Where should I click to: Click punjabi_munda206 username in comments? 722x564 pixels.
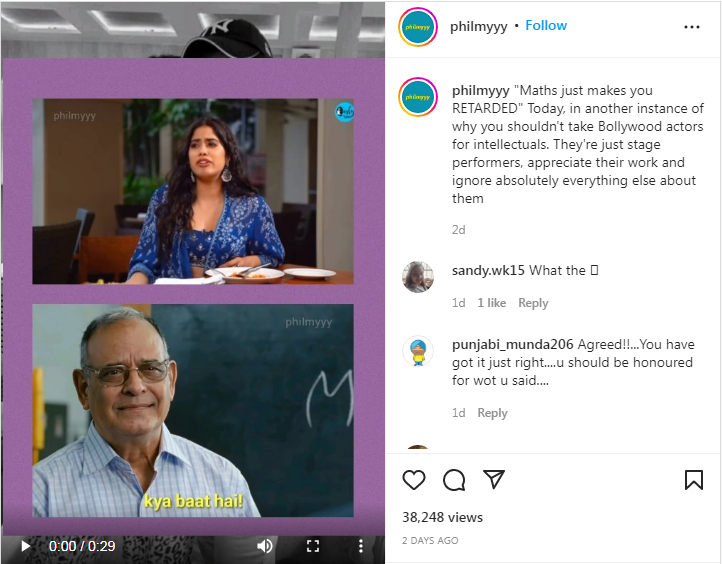(512, 344)
